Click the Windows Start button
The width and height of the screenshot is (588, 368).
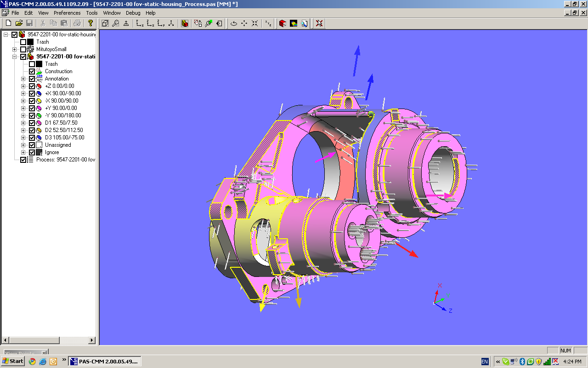point(13,361)
